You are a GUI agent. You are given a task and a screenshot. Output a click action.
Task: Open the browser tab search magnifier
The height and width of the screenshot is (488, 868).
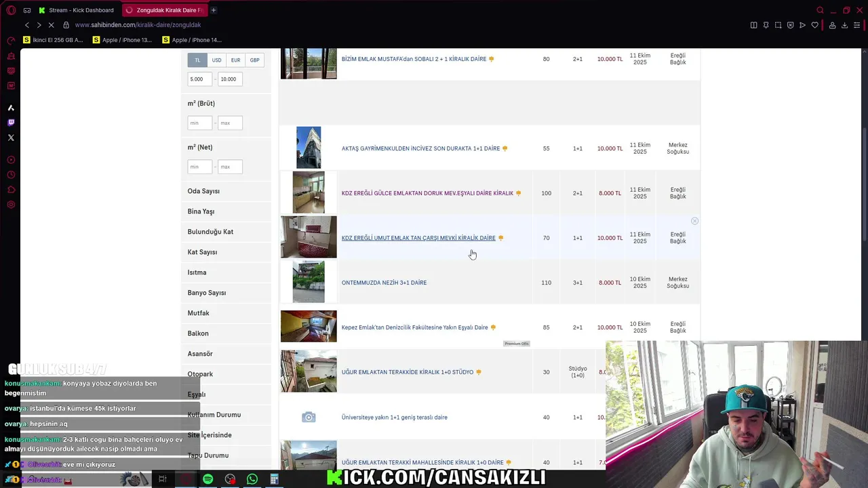coord(820,10)
